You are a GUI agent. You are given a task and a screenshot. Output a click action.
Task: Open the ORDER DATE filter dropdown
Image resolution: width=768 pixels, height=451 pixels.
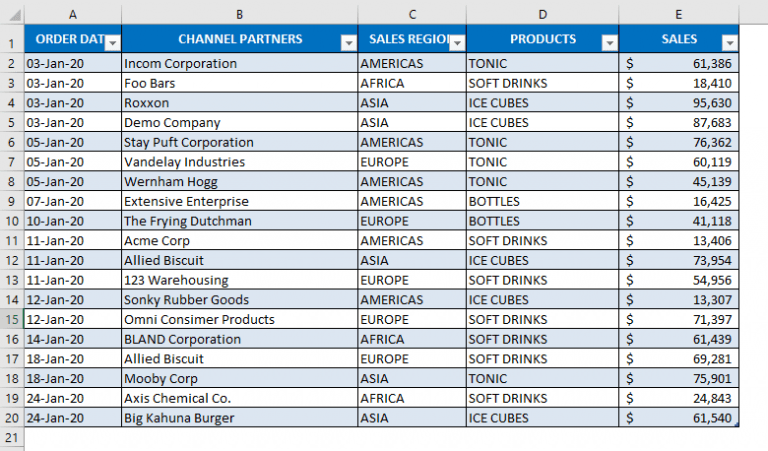[112, 42]
